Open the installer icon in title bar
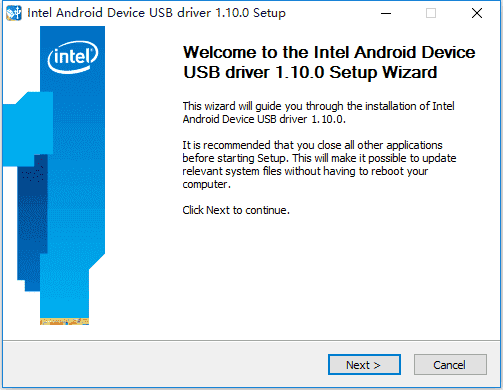Viewport: 503px width, 390px height. 14,13
